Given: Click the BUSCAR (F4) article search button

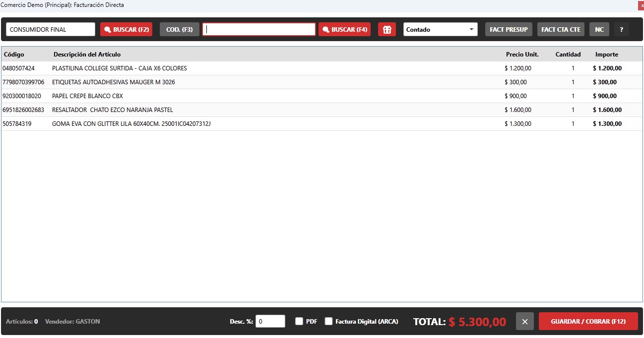Looking at the screenshot, I should (345, 29).
